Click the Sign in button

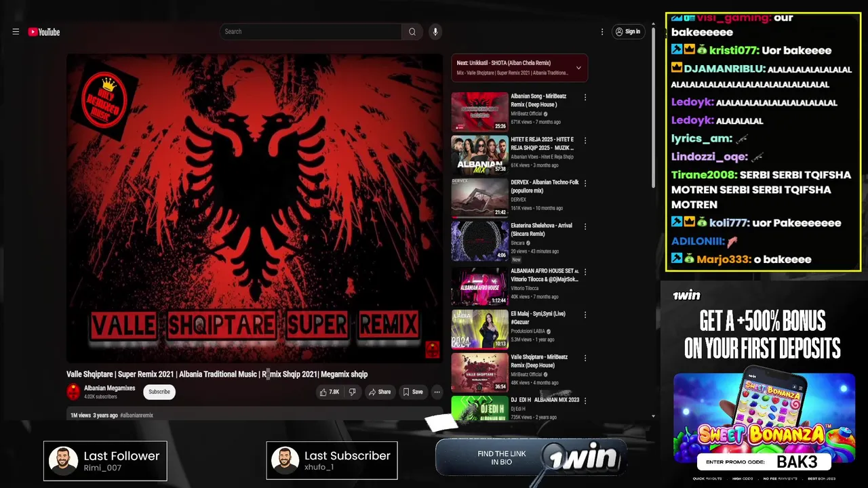[x=627, y=32]
